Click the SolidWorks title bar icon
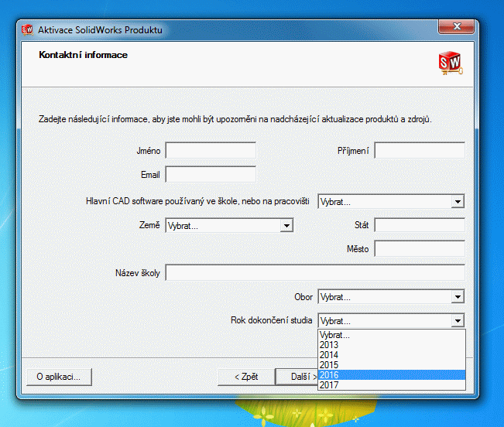This screenshot has height=427, width=504. pyautogui.click(x=28, y=30)
